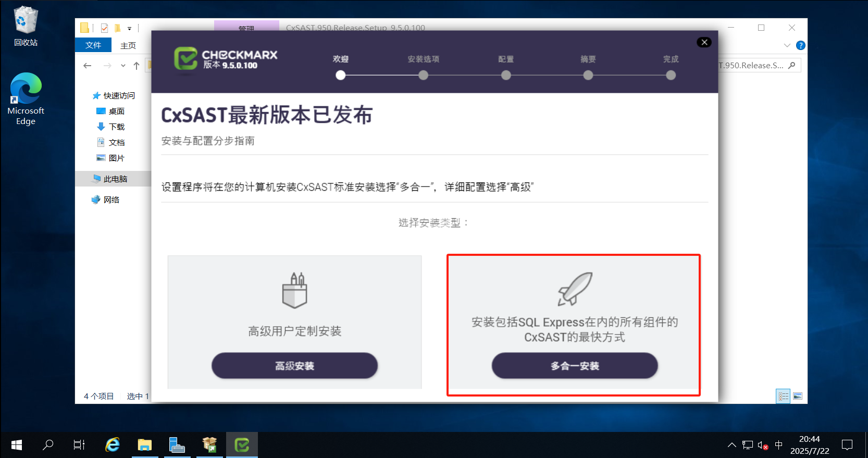Open the taskbar clock showing 20:44

(x=810, y=445)
